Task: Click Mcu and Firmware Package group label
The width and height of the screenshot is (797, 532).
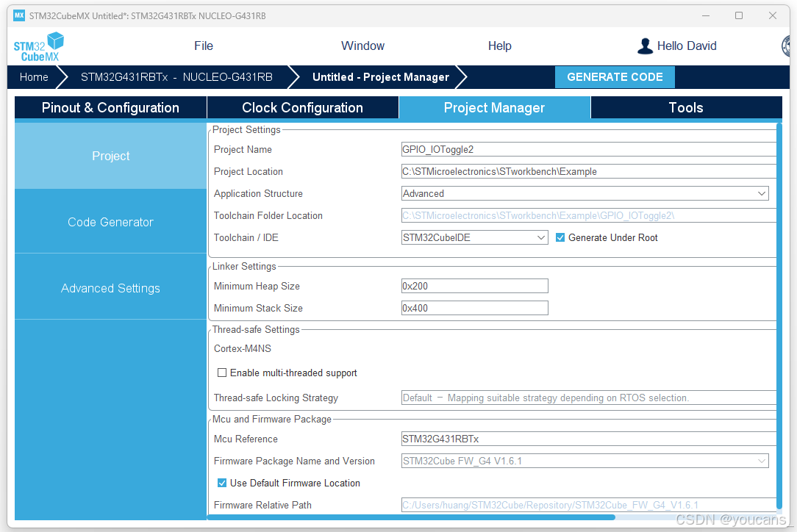Action: pos(271,419)
